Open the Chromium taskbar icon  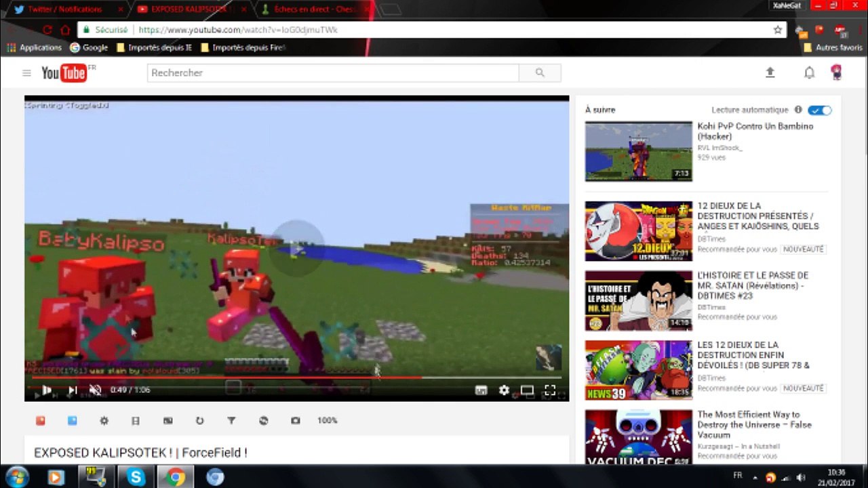click(x=215, y=477)
